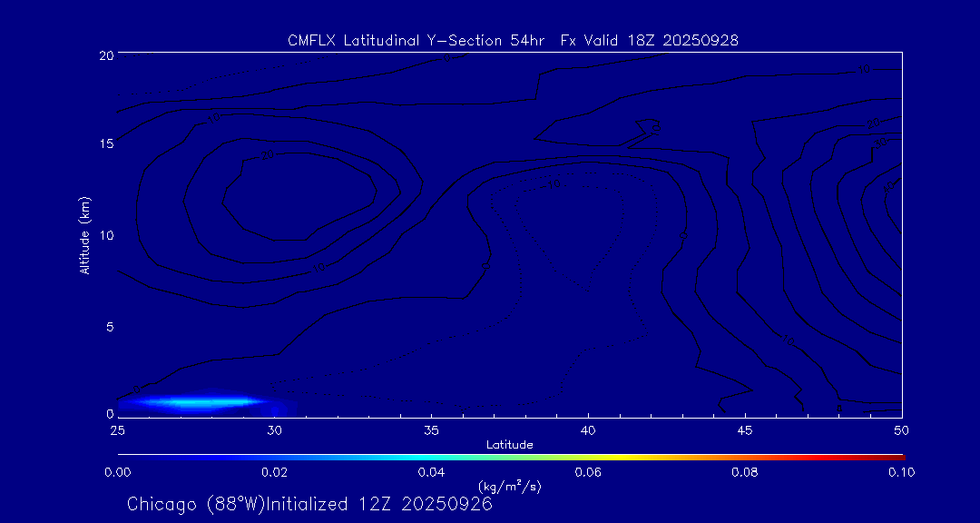The height and width of the screenshot is (523, 980).
Task: Click the 0.02 color bar label
Action: 274,472
